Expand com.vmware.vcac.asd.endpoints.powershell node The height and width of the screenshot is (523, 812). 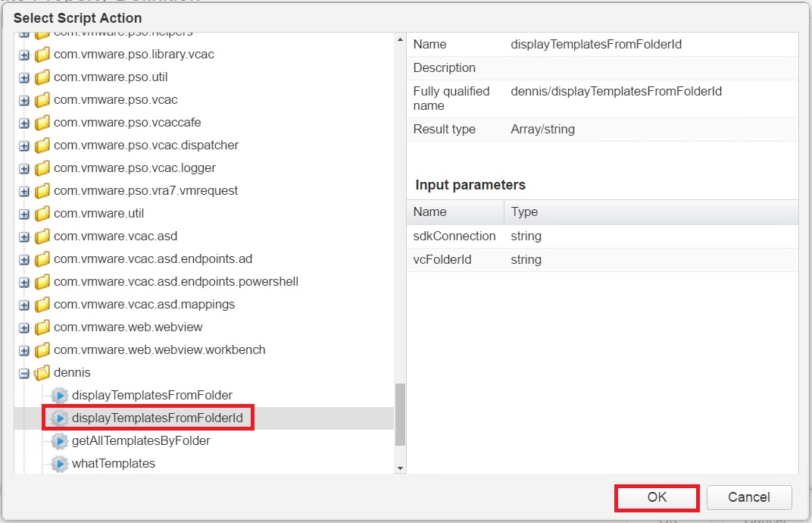tap(24, 283)
